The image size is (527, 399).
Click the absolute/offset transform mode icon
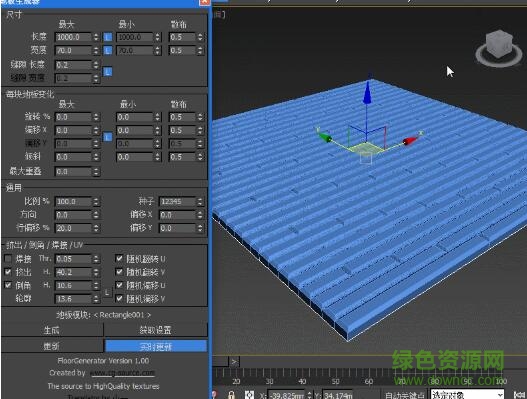(249, 395)
